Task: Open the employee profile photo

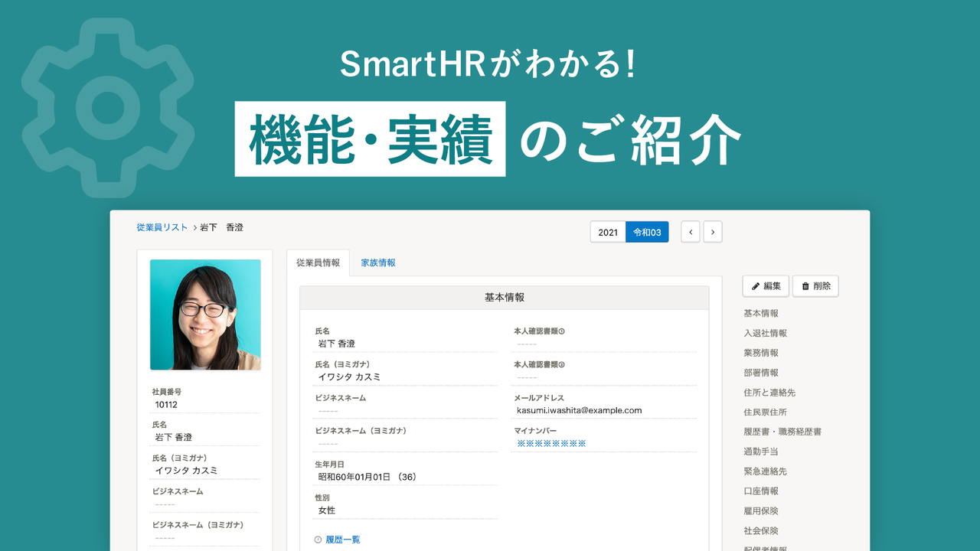Action: coord(205,315)
